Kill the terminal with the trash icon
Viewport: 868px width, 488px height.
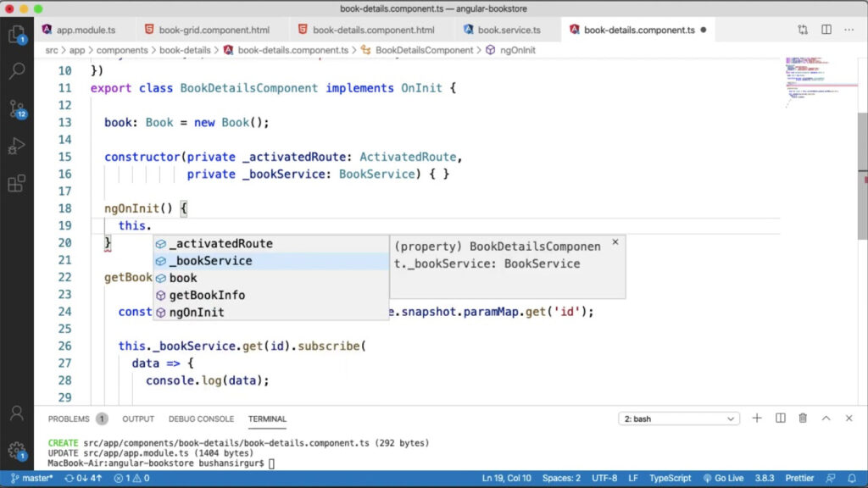click(803, 419)
